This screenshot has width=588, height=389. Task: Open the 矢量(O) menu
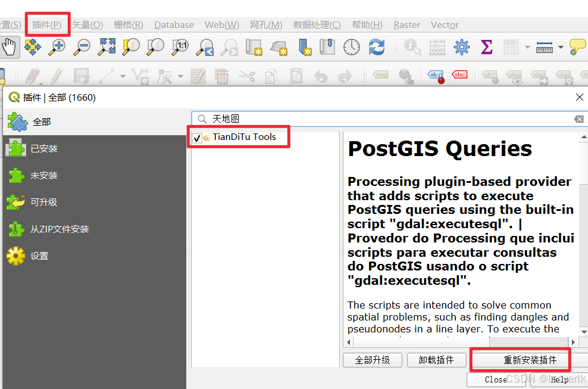pos(87,25)
